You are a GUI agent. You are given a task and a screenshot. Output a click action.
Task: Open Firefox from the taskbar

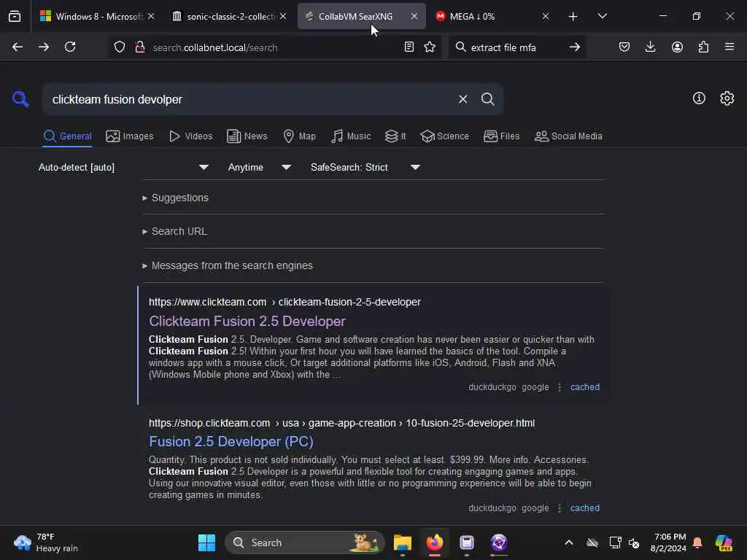click(x=435, y=542)
